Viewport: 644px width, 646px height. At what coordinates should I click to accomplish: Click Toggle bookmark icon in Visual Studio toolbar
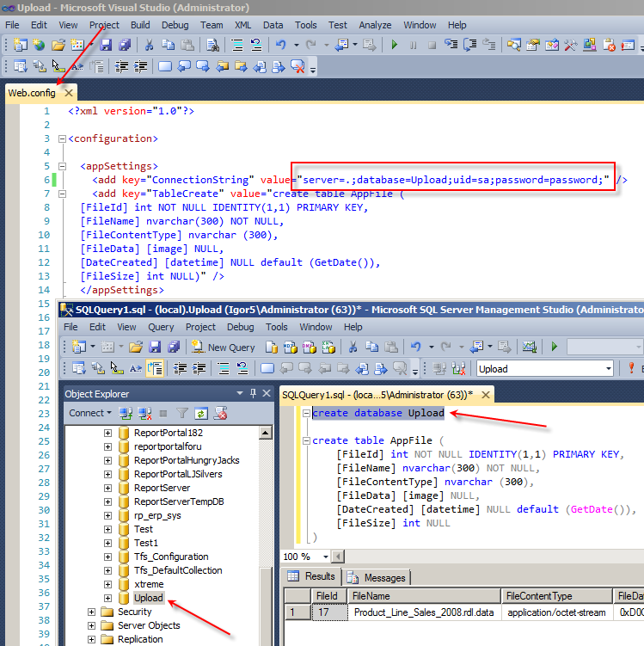[165, 66]
